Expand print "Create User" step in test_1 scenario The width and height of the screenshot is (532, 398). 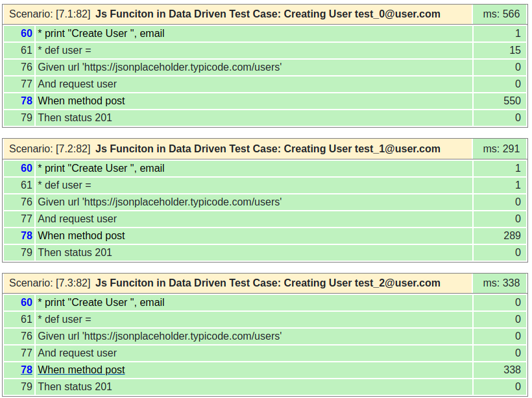101,169
